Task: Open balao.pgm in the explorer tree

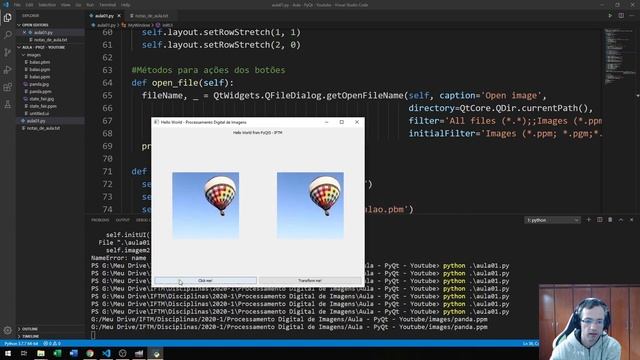Action: (x=40, y=69)
